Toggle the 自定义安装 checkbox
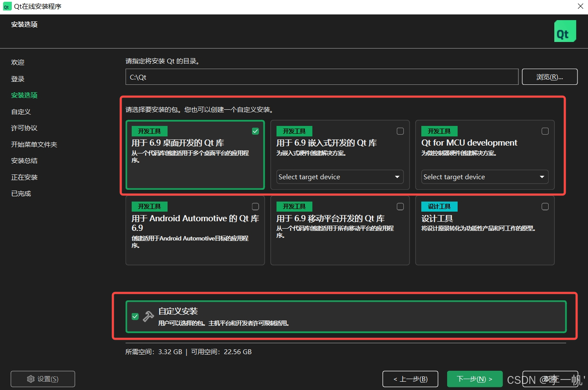 tap(135, 317)
